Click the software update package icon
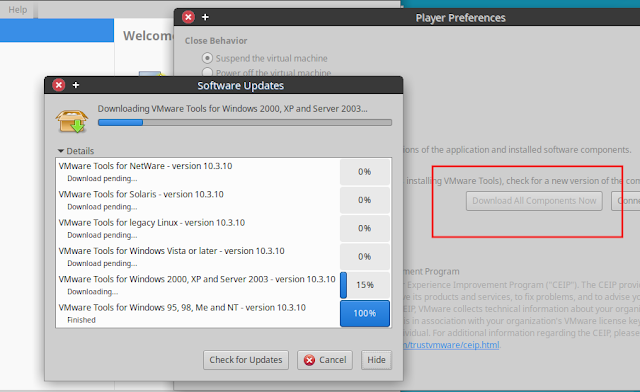Viewport: 640px width, 392px height. [x=72, y=121]
